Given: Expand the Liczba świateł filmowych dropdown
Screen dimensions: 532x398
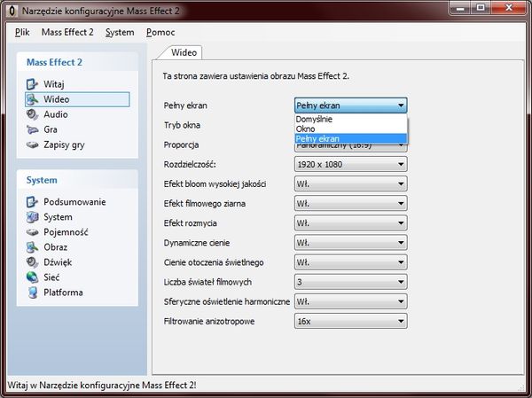Looking at the screenshot, I should pos(350,282).
